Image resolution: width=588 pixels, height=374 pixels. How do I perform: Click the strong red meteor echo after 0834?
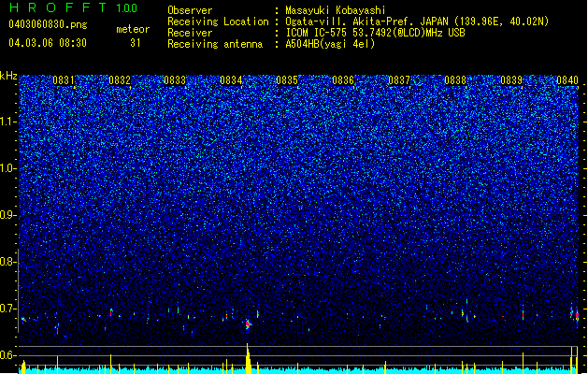[x=249, y=324]
